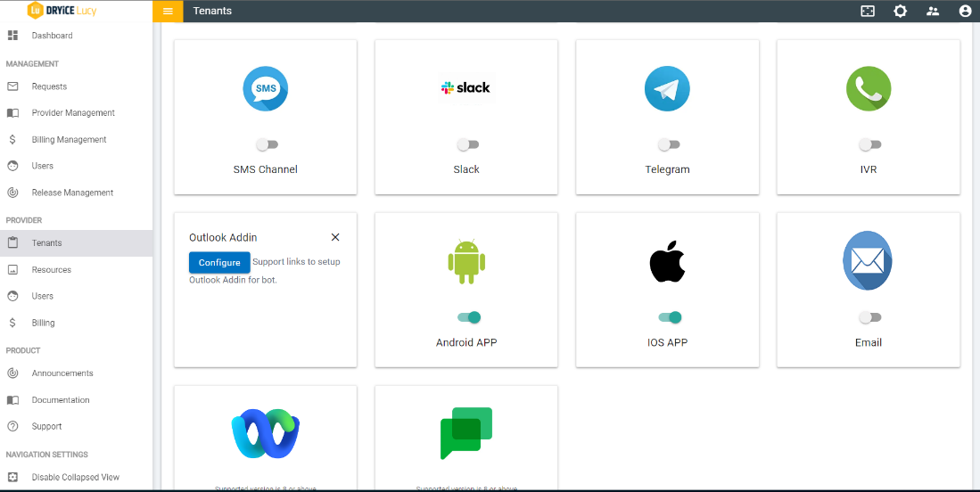Click the Webex logo icon
Screen dimensions: 980x492
click(266, 432)
